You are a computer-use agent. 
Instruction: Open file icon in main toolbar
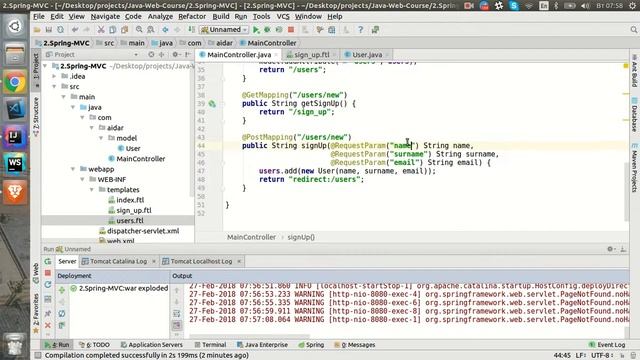[x=37, y=30]
